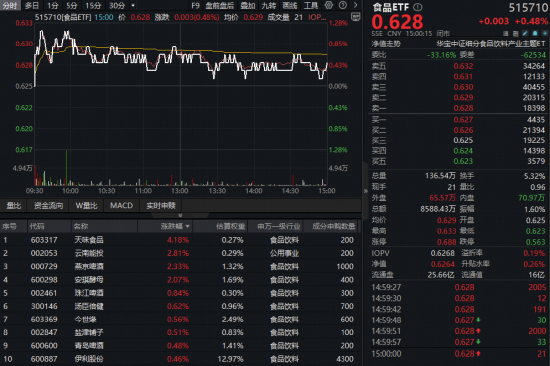Click the info icon beside 食品ETF title

[418, 7]
